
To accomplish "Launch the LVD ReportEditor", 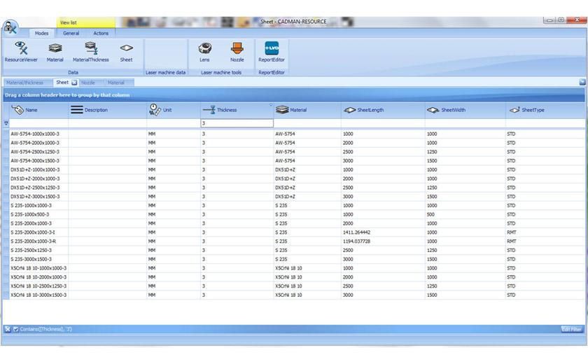I will pos(272,51).
